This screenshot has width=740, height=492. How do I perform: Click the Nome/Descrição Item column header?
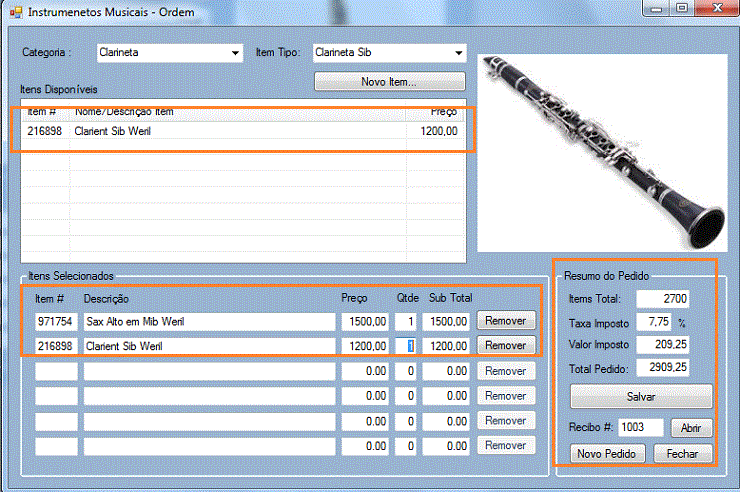[238, 112]
